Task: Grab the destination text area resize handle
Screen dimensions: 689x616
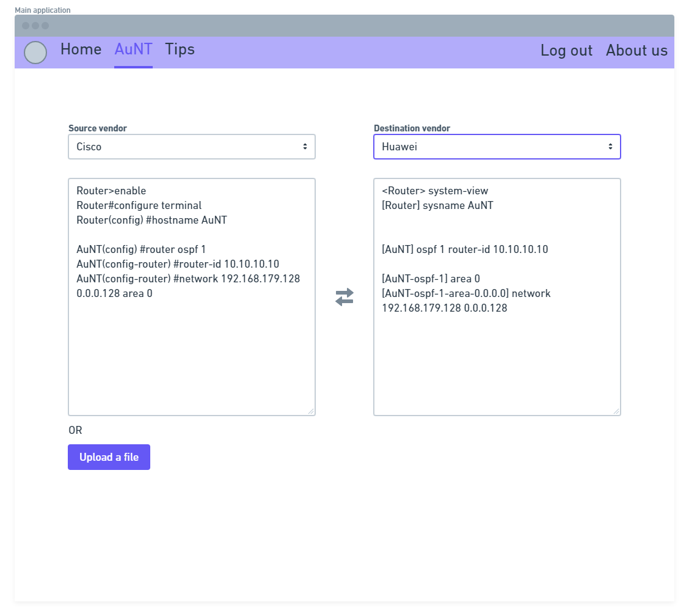Action: coord(616,411)
